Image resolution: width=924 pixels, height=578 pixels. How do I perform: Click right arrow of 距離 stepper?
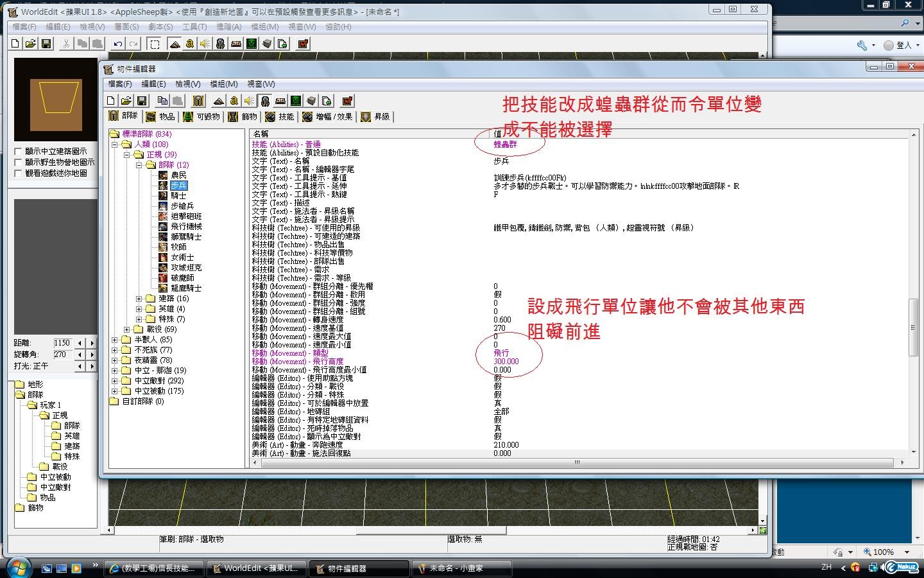[x=92, y=343]
